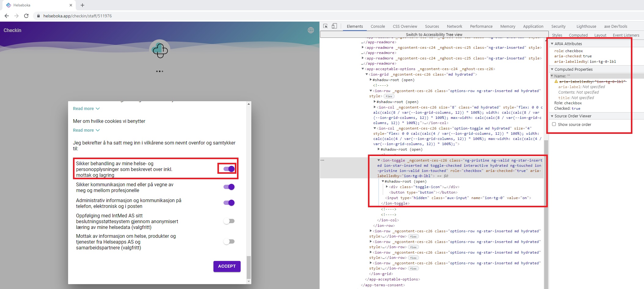The image size is (644, 289).
Task: Open the Performance tab
Action: tap(481, 27)
